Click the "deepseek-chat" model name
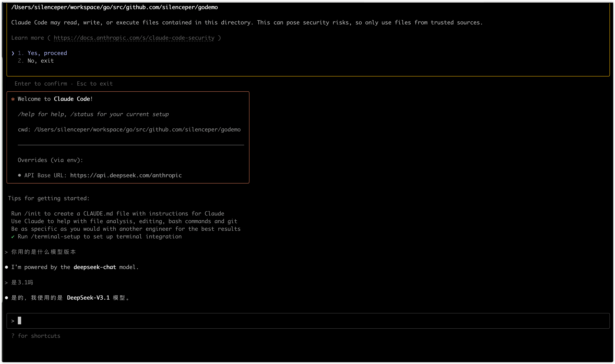This screenshot has height=364, width=615. [x=95, y=267]
